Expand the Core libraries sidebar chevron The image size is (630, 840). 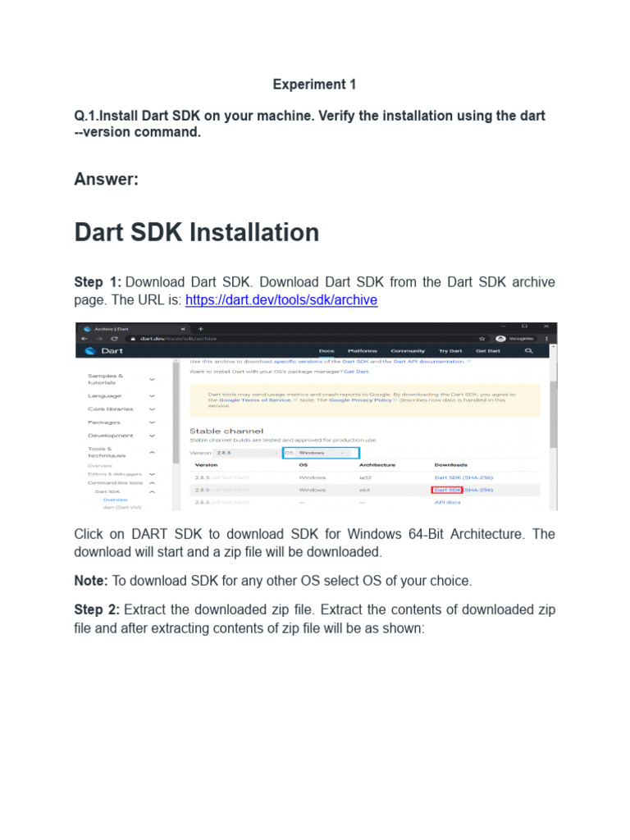coord(152,409)
